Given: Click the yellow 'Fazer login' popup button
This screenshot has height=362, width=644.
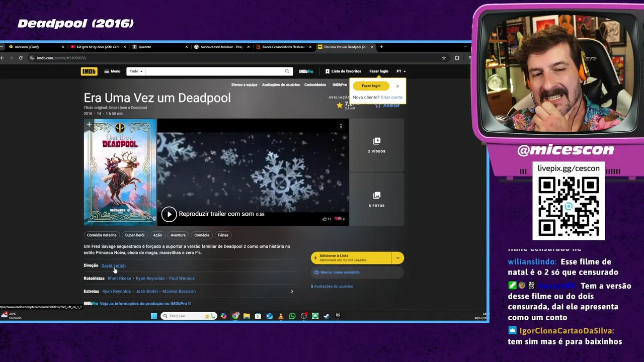Looking at the screenshot, I should tap(371, 86).
